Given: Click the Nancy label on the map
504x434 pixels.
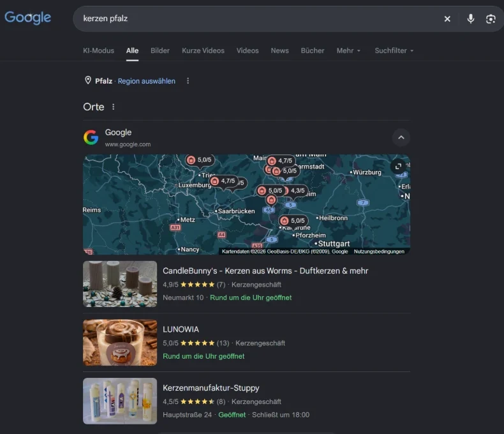Looking at the screenshot, I should (x=189, y=250).
